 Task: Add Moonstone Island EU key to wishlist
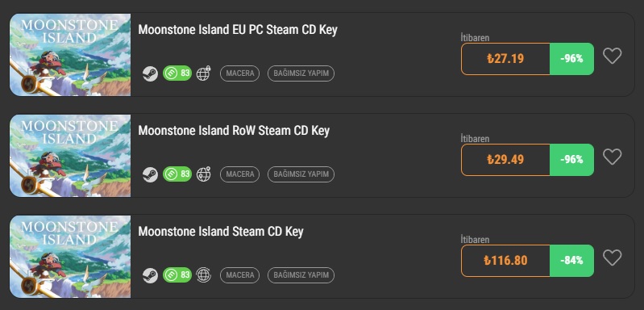[x=612, y=56]
